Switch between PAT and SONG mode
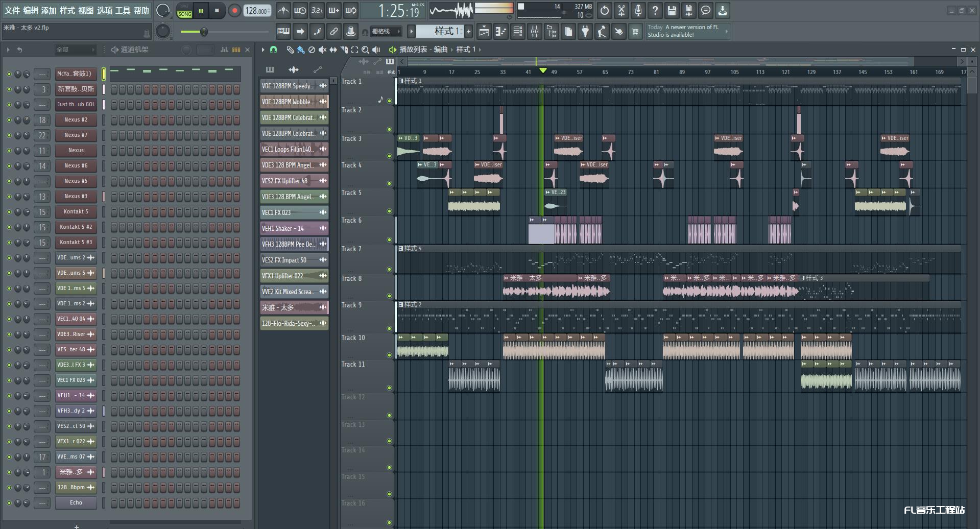Viewport: 980px width, 529px height. tap(185, 11)
